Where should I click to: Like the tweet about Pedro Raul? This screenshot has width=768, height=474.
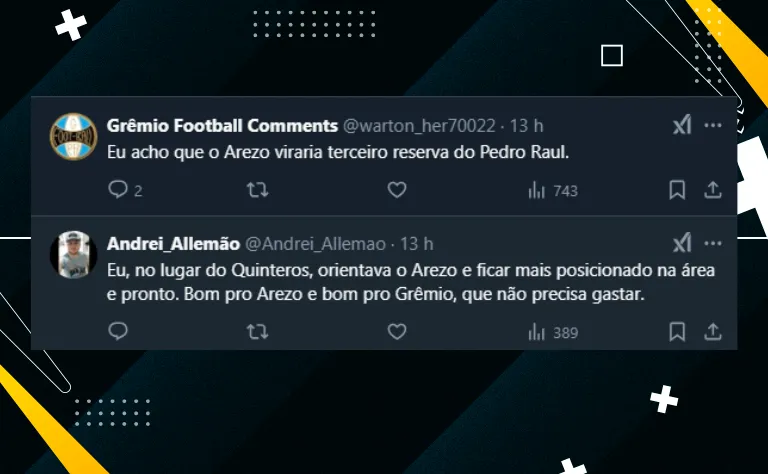pos(397,190)
